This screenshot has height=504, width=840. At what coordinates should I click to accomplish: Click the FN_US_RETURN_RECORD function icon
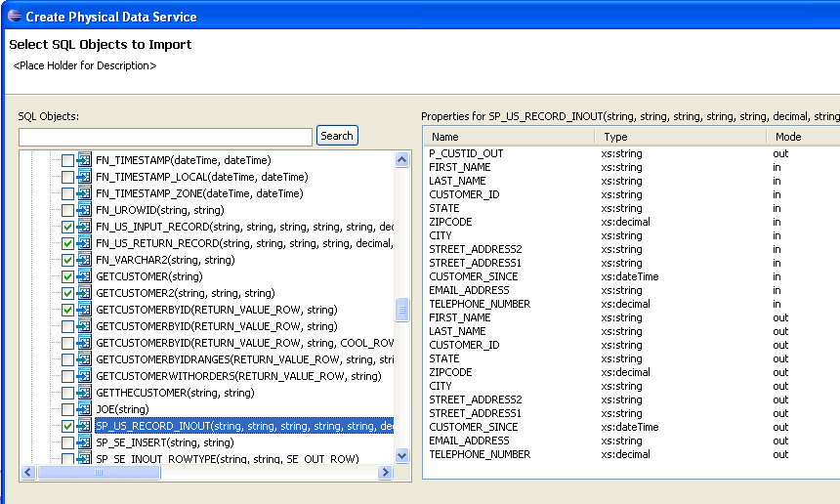point(84,243)
